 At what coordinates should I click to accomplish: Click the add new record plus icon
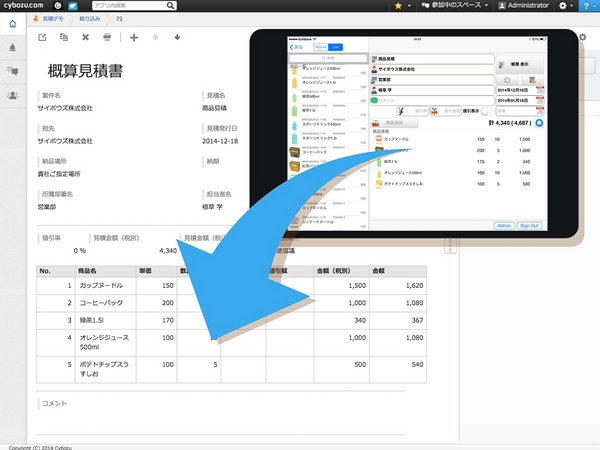point(134,38)
